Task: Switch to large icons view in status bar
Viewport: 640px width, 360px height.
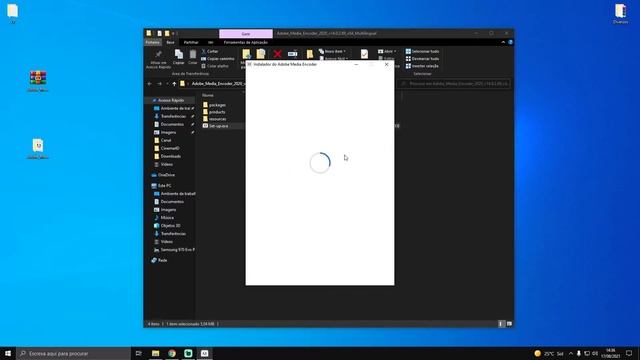Action: [x=509, y=324]
